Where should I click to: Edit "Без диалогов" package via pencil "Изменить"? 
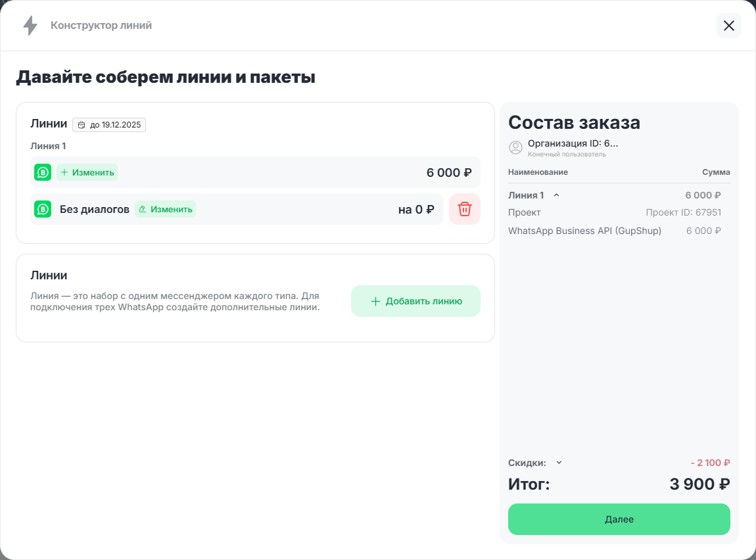[x=166, y=209]
